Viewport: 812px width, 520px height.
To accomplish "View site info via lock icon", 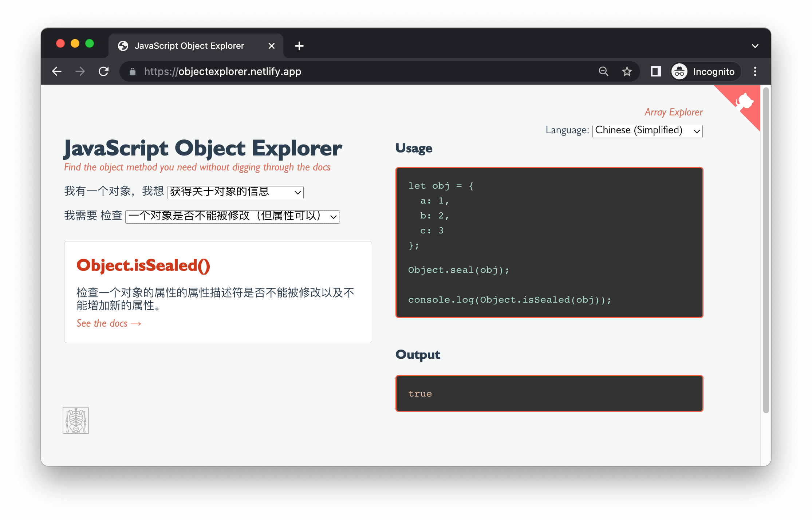I will pos(133,72).
